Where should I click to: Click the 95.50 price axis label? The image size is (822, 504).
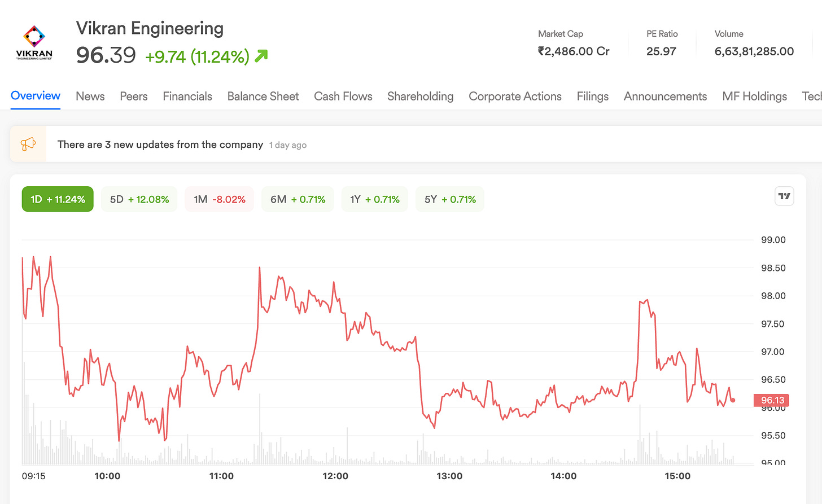773,436
